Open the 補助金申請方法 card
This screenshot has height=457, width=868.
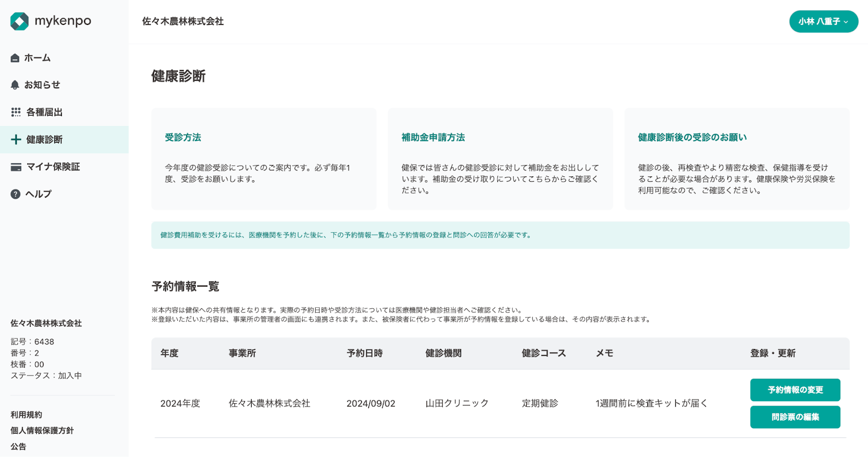[500, 158]
